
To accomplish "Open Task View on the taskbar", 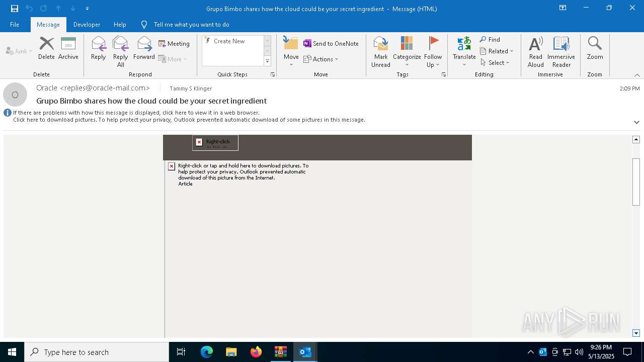I will click(x=181, y=352).
